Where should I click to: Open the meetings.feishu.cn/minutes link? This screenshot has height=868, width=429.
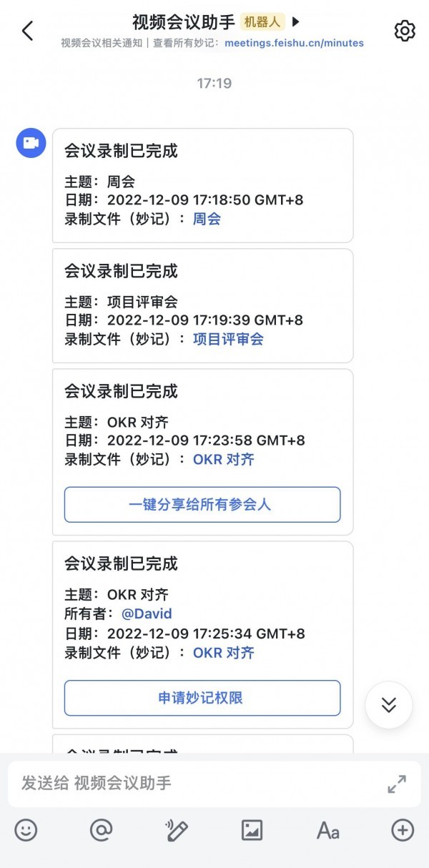tap(294, 43)
